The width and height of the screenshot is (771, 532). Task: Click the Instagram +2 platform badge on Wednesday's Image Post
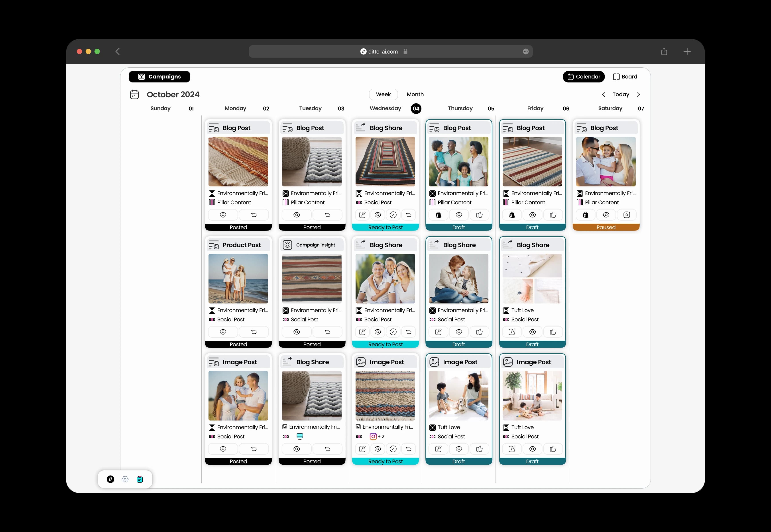(x=377, y=436)
